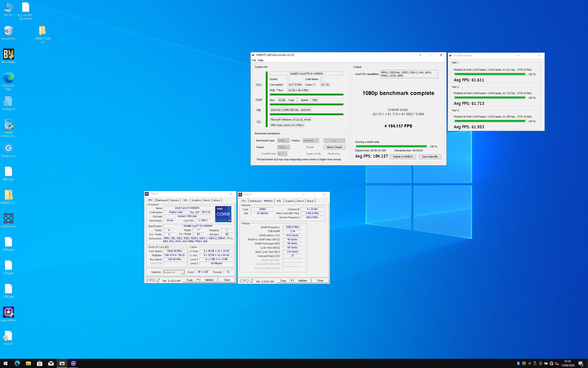Click the muted volume tray icon
The width and height of the screenshot is (588, 368).
tap(557, 363)
